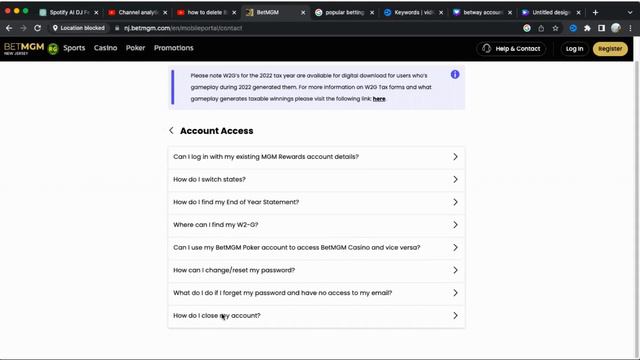
Task: Expand the MGM Rewards account details question
Action: (x=316, y=157)
